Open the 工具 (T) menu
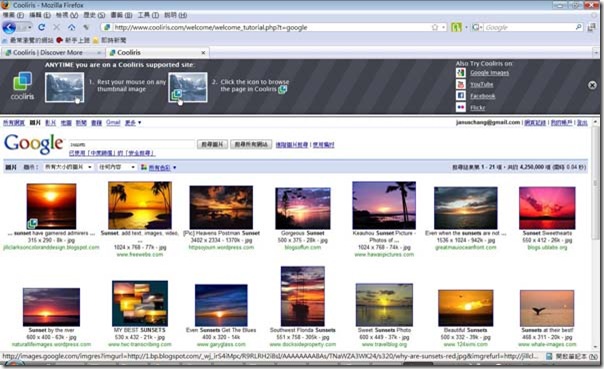 [x=148, y=15]
